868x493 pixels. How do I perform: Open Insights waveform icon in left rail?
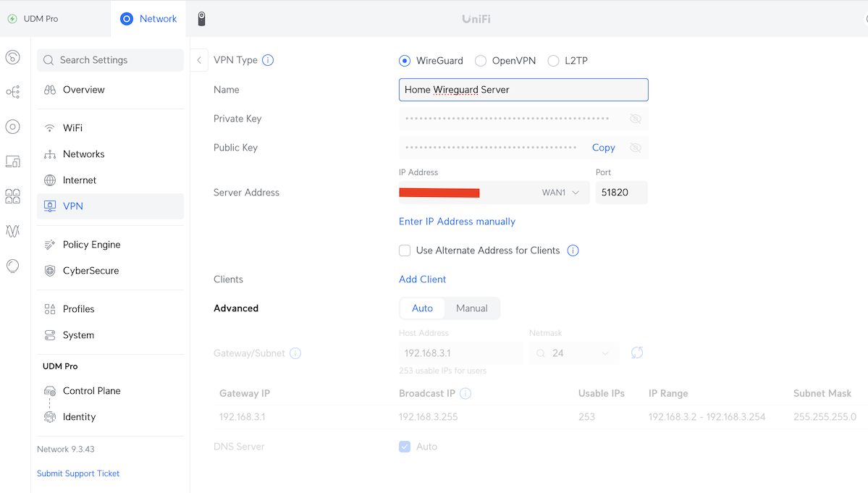pos(13,231)
